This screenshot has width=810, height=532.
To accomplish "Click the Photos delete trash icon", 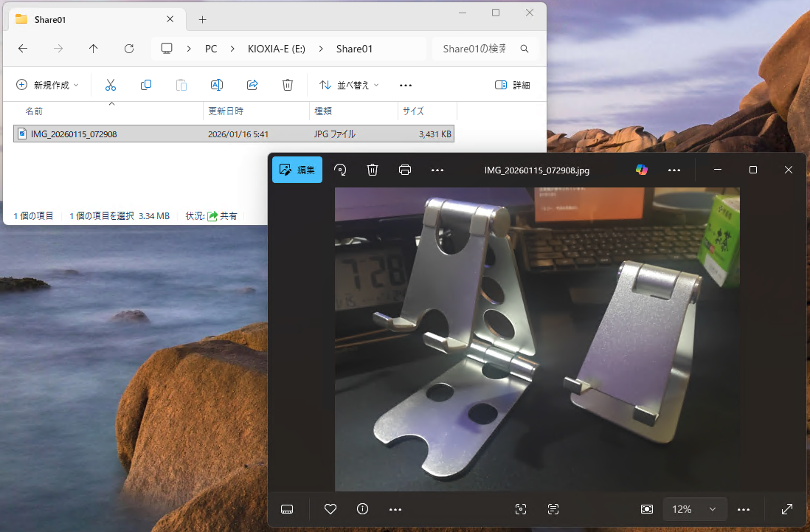I will [x=373, y=170].
